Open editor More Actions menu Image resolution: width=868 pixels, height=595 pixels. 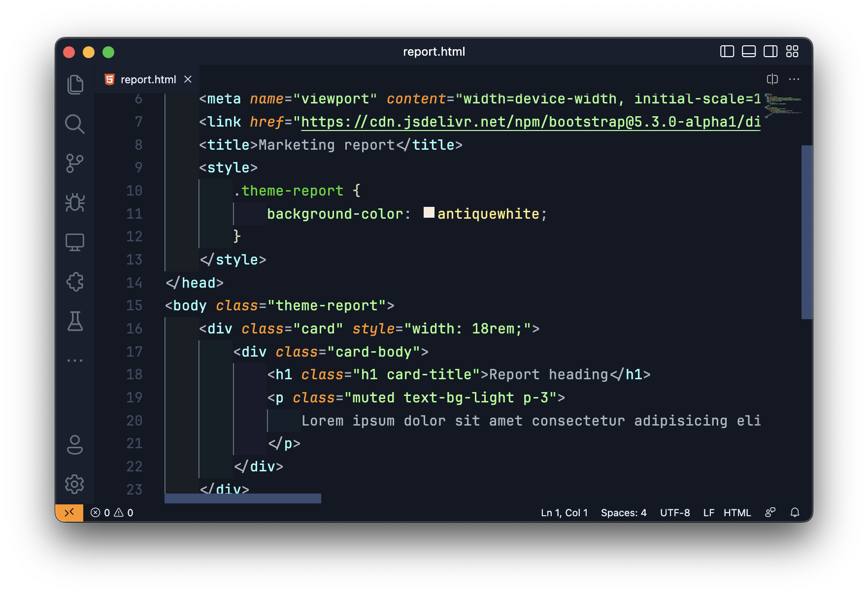point(794,79)
